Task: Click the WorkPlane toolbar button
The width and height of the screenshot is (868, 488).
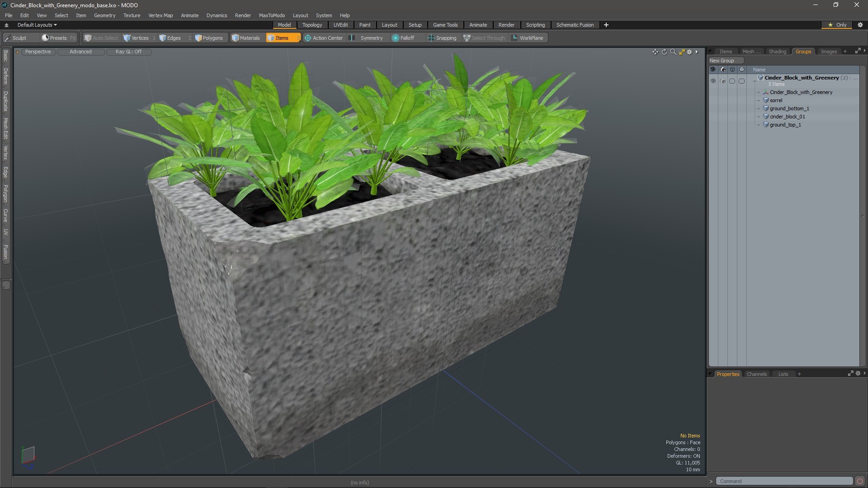Action: click(527, 38)
